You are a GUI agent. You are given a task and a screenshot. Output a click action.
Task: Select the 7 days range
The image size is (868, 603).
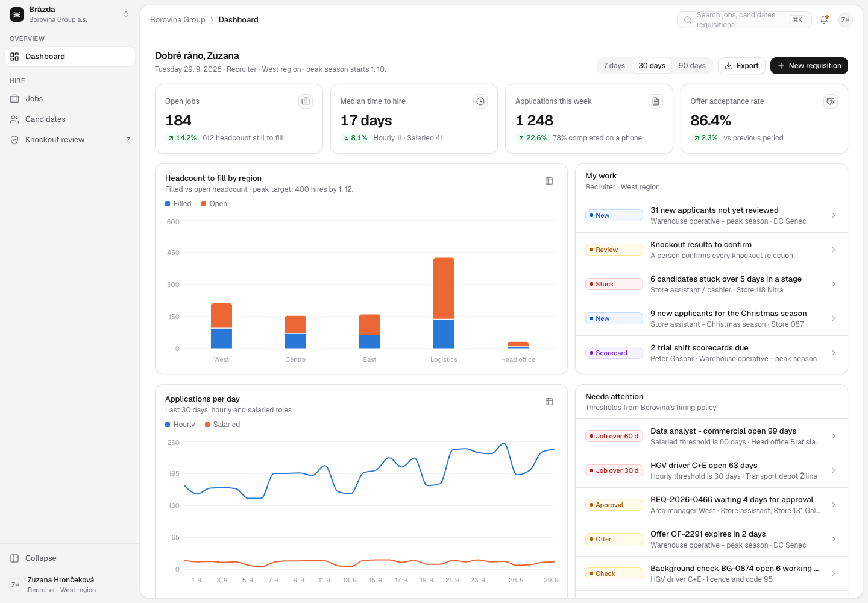coord(614,66)
